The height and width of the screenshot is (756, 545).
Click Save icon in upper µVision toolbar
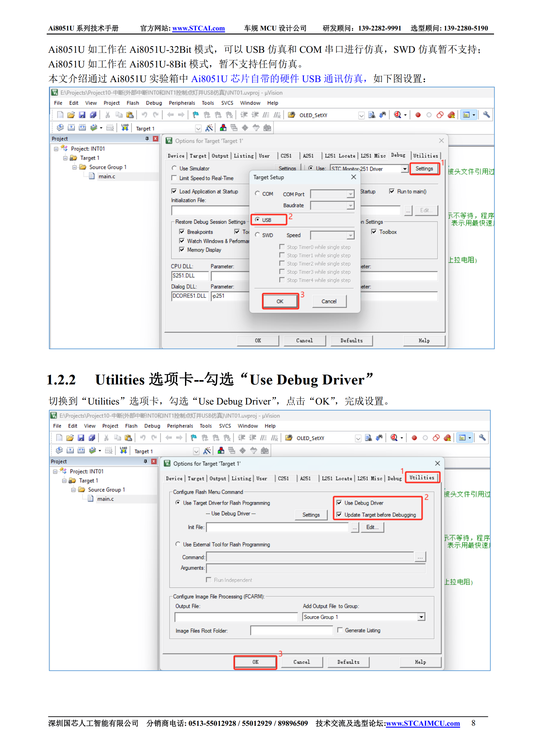point(82,115)
